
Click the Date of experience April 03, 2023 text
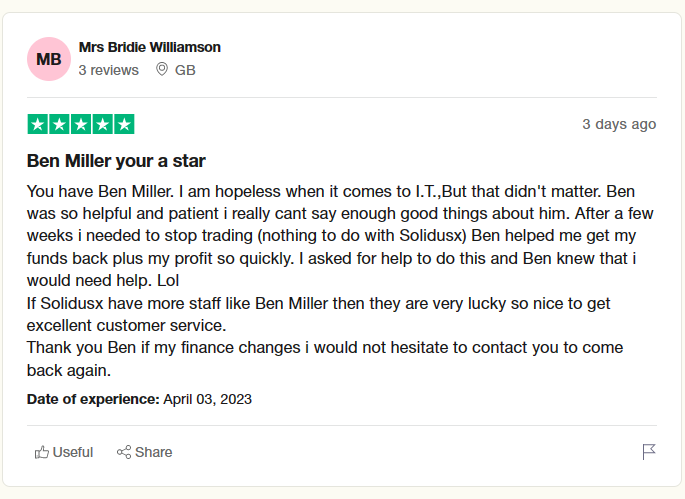(x=139, y=399)
